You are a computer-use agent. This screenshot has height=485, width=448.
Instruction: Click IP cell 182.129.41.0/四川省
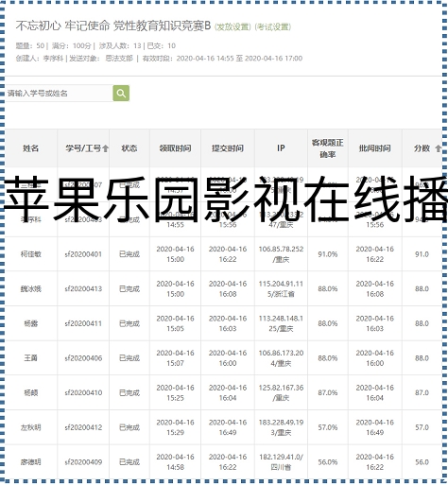tap(281, 462)
